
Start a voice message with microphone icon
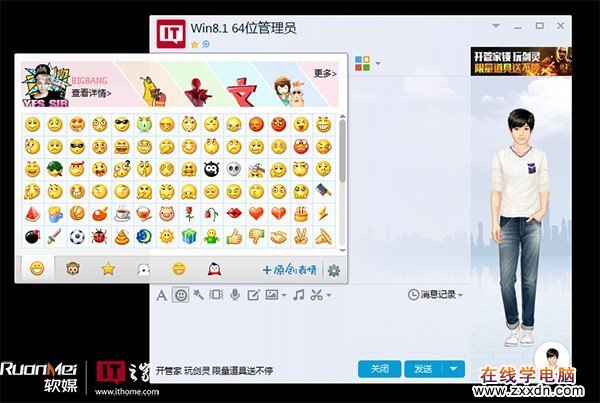click(235, 295)
